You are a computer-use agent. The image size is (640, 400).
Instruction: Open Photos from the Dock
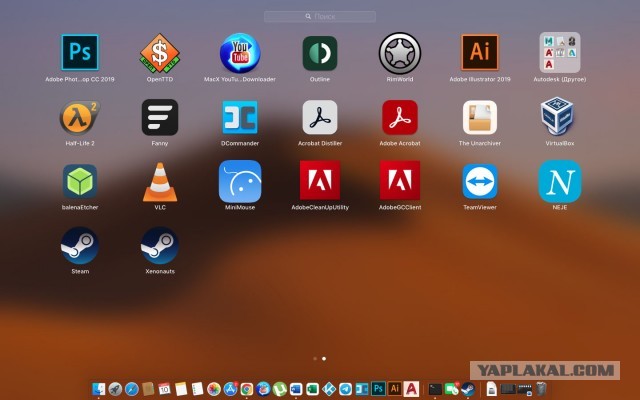click(214, 389)
